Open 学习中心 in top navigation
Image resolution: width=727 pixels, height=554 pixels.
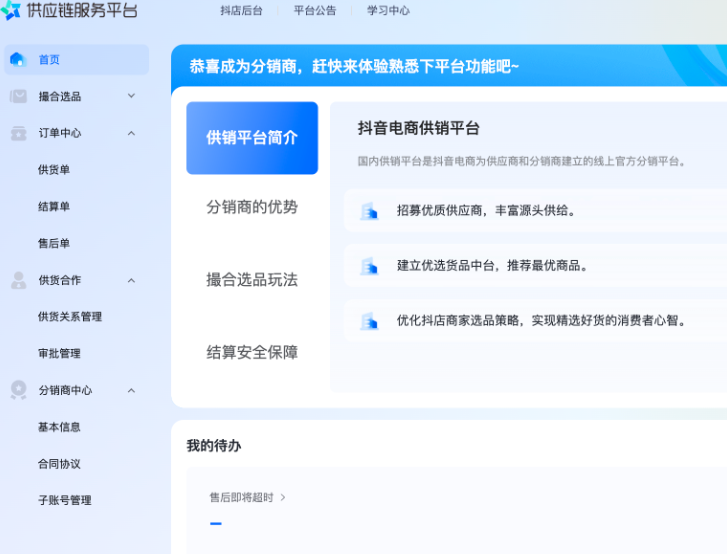tap(388, 11)
